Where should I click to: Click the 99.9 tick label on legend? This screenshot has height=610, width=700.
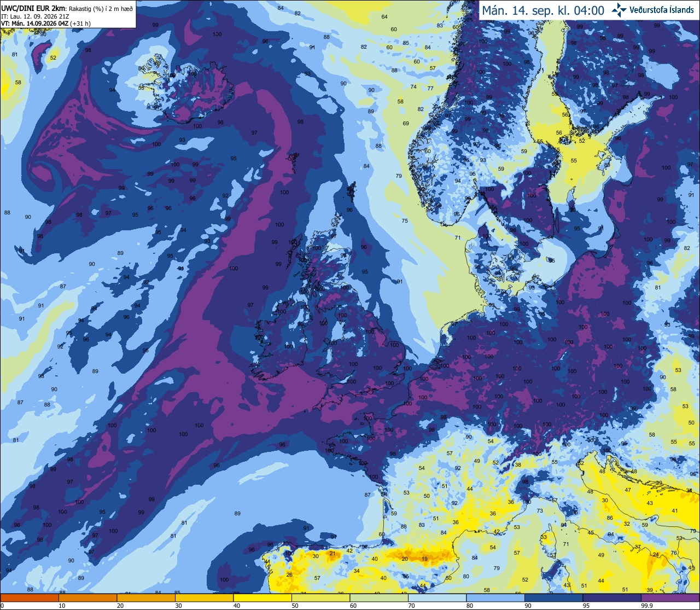647,606
